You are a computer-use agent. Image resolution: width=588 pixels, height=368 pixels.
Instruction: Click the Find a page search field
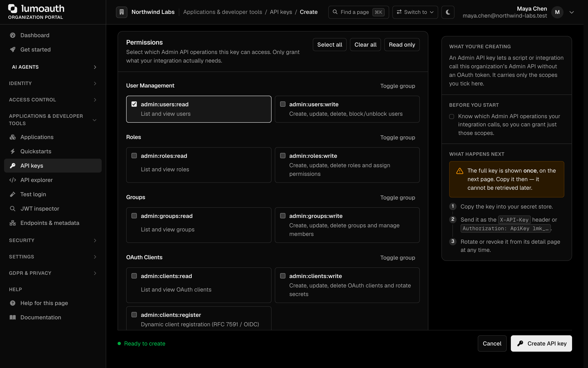coord(358,12)
